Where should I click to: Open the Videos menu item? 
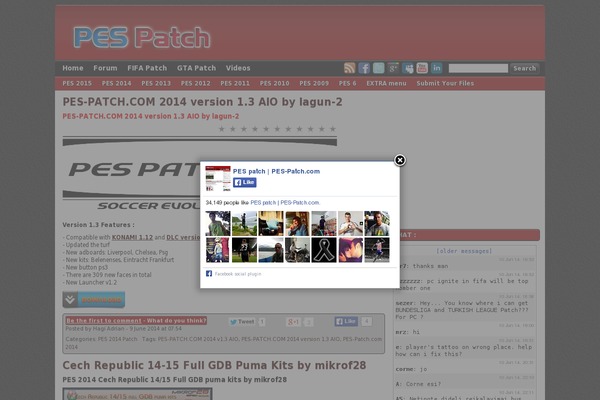[x=238, y=68]
